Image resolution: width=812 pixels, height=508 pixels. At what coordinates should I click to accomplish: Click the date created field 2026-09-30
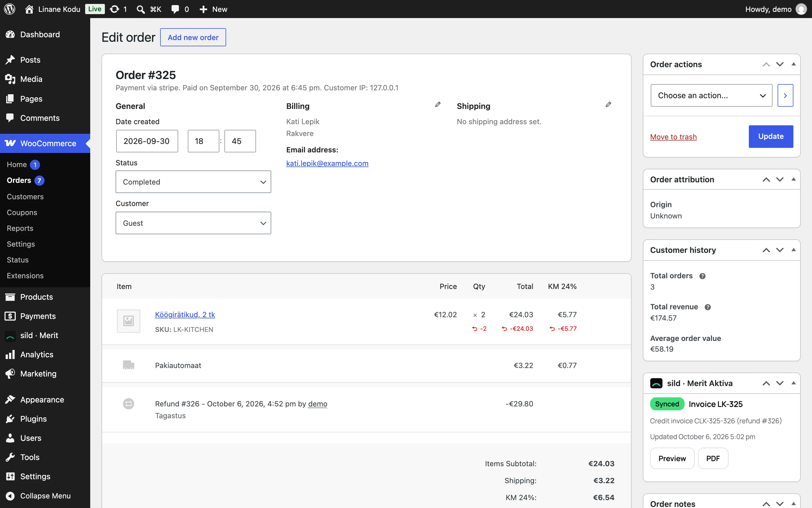(147, 141)
